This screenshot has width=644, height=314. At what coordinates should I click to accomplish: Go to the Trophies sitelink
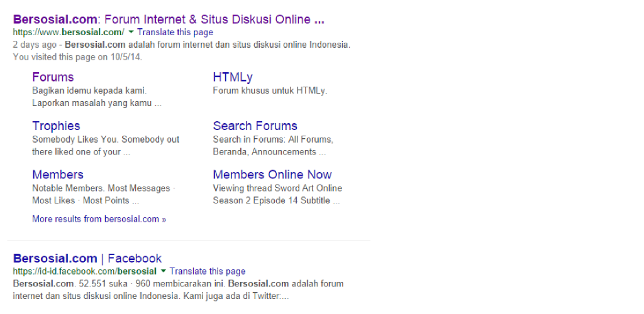(x=56, y=126)
